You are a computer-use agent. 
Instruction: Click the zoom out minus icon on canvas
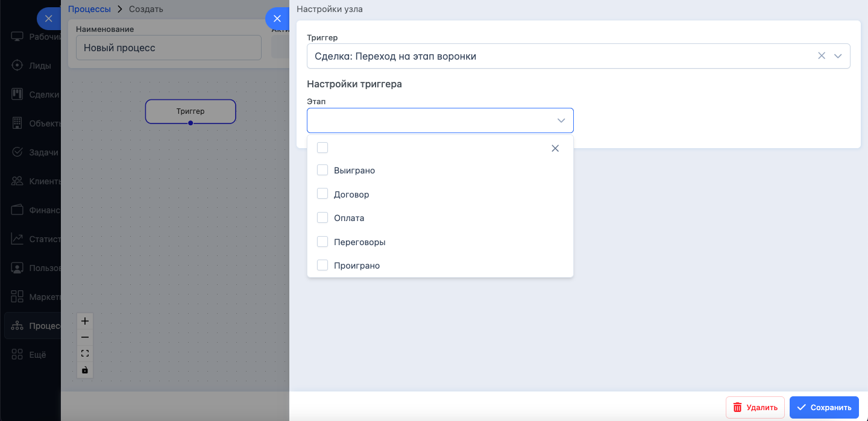coord(85,337)
